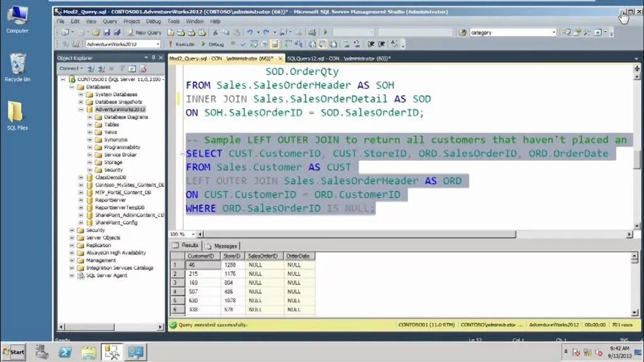Click the Cut scissors icon
The height and width of the screenshot is (362, 644).
pos(215,33)
